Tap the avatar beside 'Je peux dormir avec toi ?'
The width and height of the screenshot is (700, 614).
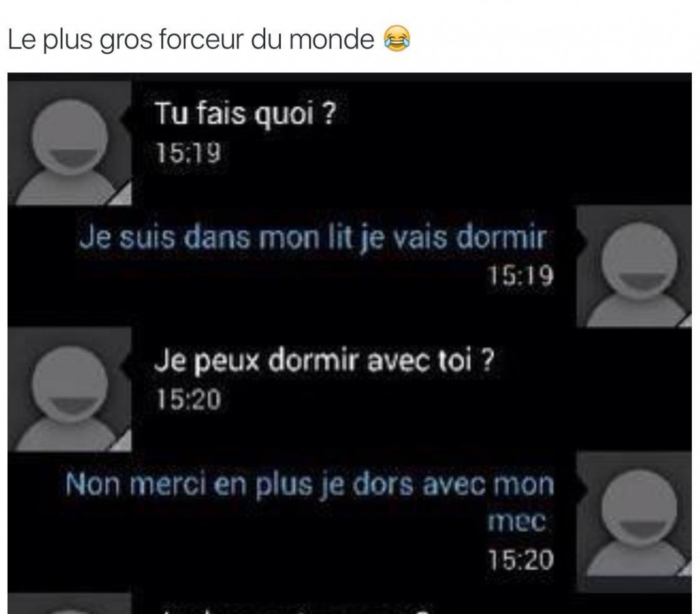click(70, 389)
